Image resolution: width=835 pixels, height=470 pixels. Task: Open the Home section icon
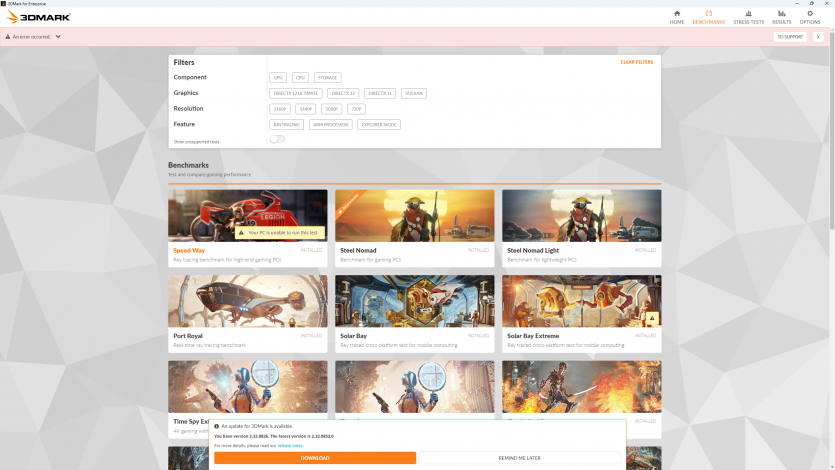[677, 14]
